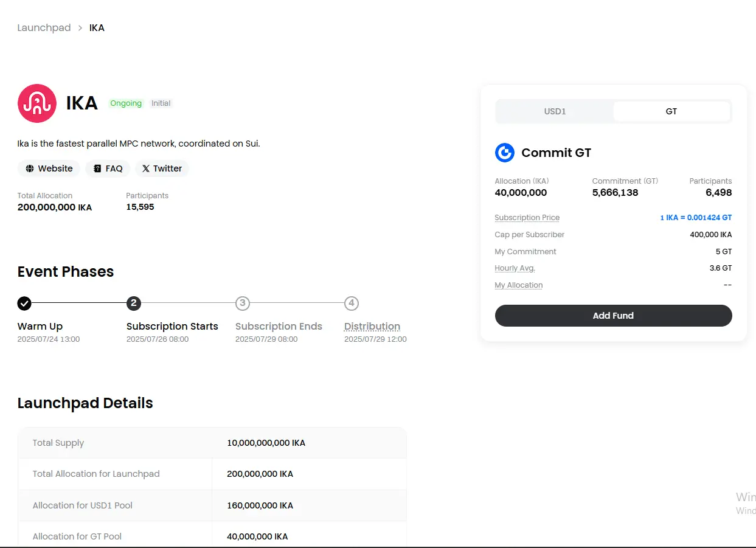
Task: Click the Commit GT heading
Action: click(x=557, y=153)
